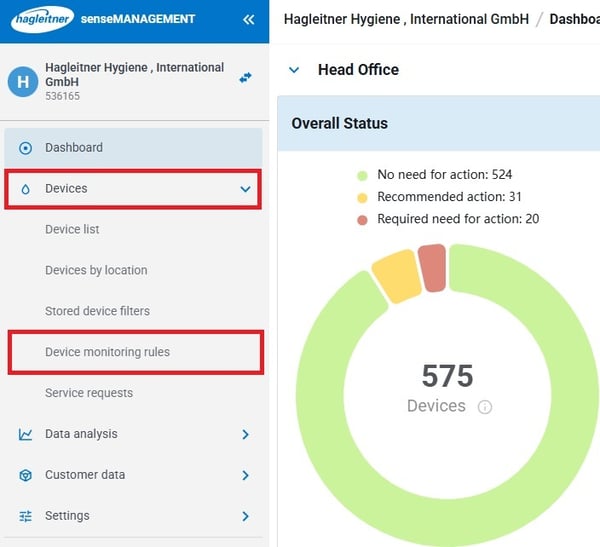Click the red Required action chart segment

[432, 268]
